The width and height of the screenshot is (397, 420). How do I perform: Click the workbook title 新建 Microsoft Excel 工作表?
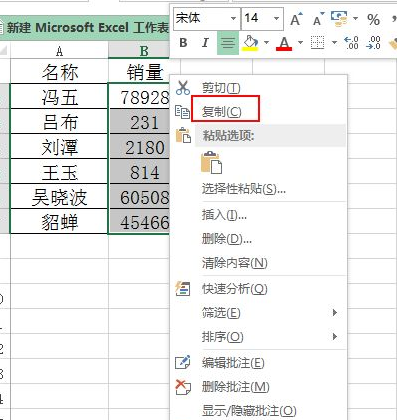(88, 27)
